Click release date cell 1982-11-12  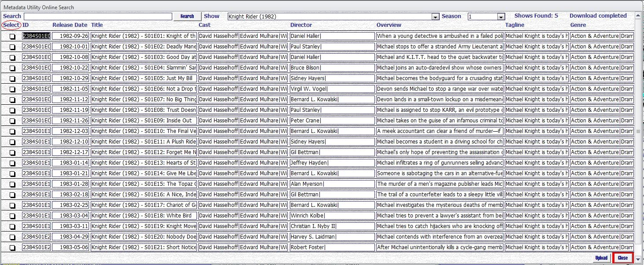[70, 99]
